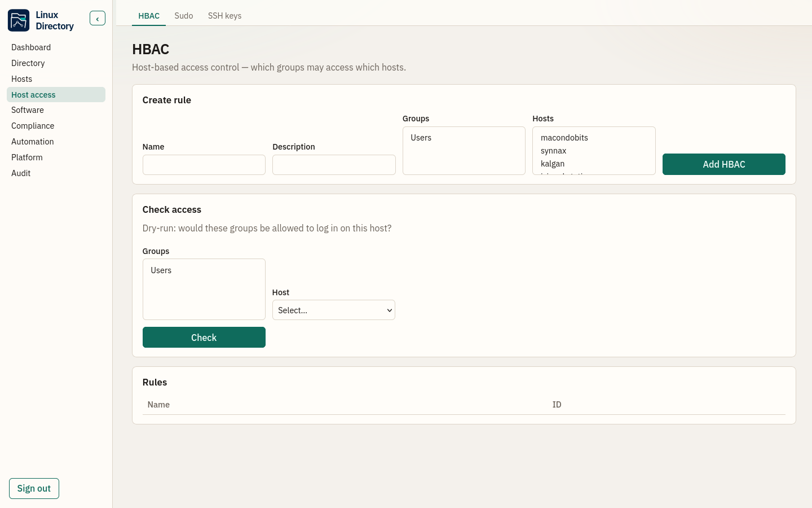
Task: Open the Dashboard page
Action: [56, 47]
